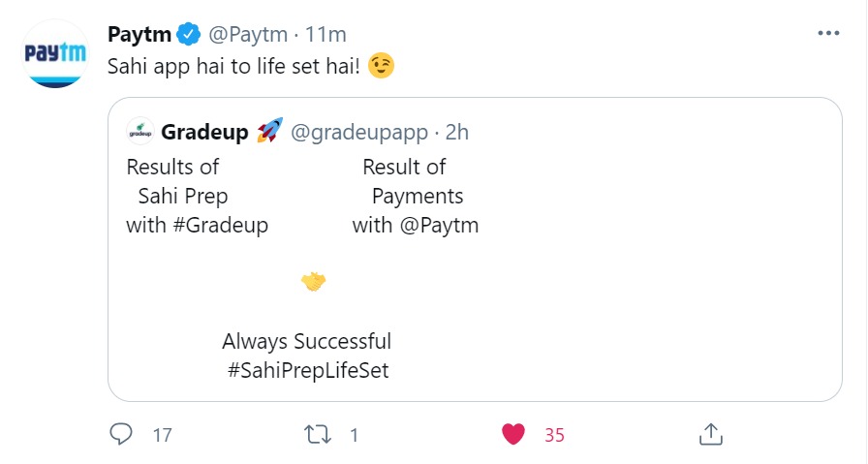Click the rocket emoji beside Gradeup
This screenshot has width=868, height=464.
click(x=269, y=131)
